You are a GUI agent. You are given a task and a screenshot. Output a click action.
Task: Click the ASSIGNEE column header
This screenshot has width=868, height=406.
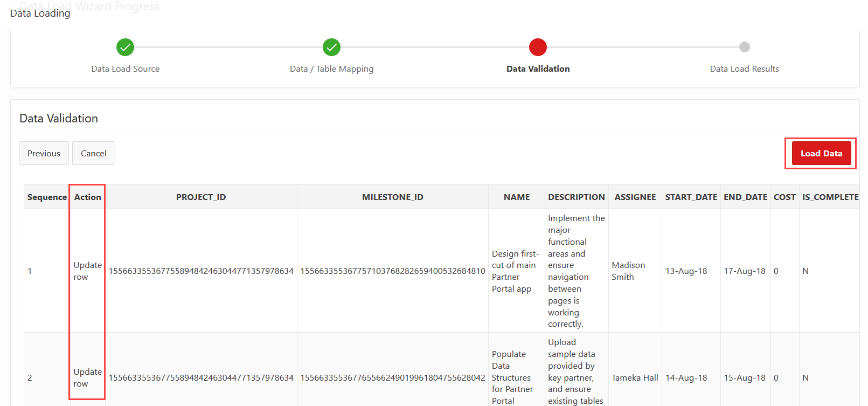635,197
